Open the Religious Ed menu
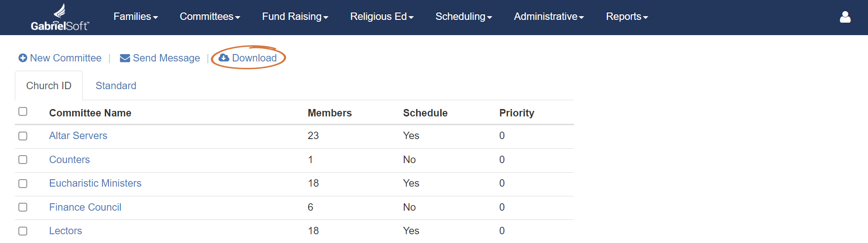 [382, 17]
